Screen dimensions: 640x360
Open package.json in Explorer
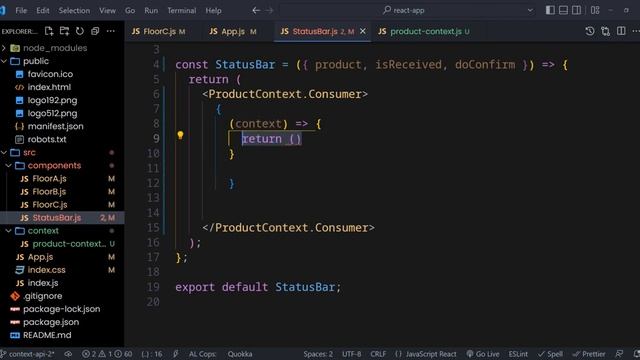[51, 322]
